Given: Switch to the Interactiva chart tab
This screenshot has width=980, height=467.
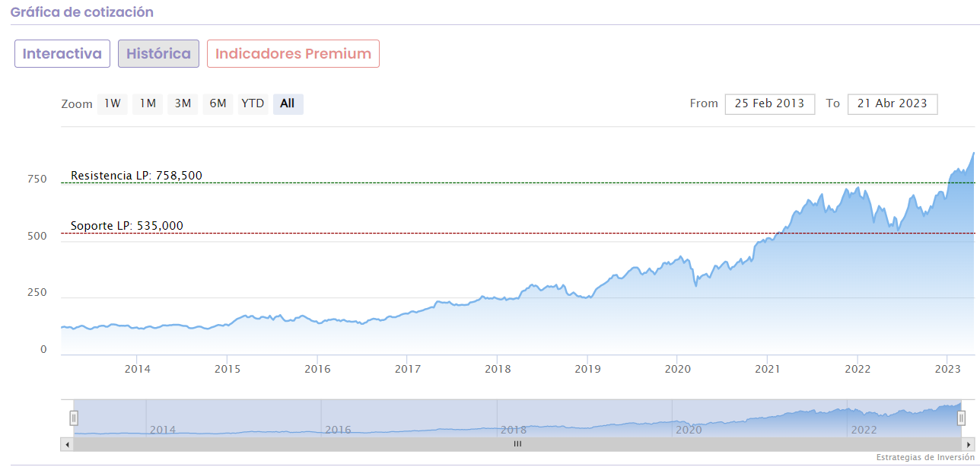Looking at the screenshot, I should click(x=62, y=54).
